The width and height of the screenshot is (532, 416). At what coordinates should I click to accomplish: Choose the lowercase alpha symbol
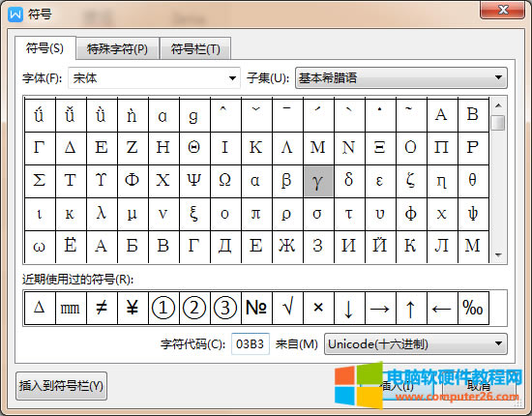256,181
